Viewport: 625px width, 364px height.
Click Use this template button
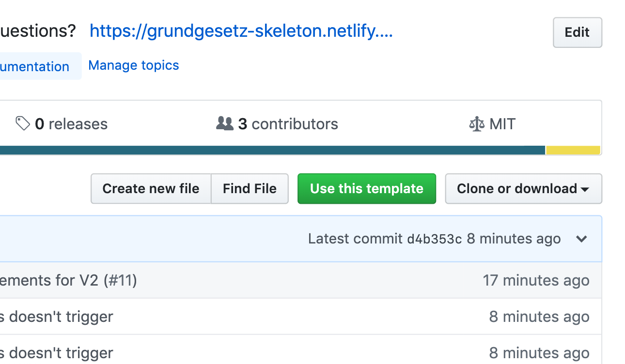[367, 189]
